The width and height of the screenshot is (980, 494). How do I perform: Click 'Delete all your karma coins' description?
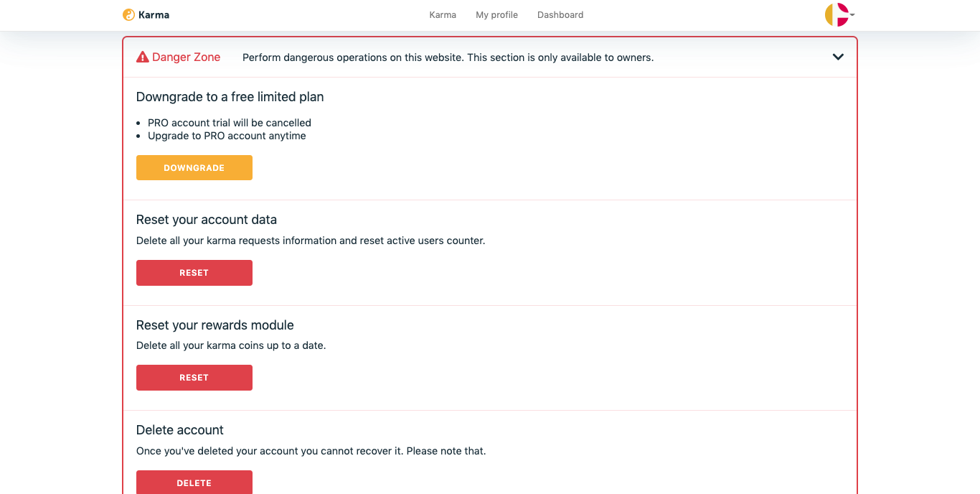point(231,345)
